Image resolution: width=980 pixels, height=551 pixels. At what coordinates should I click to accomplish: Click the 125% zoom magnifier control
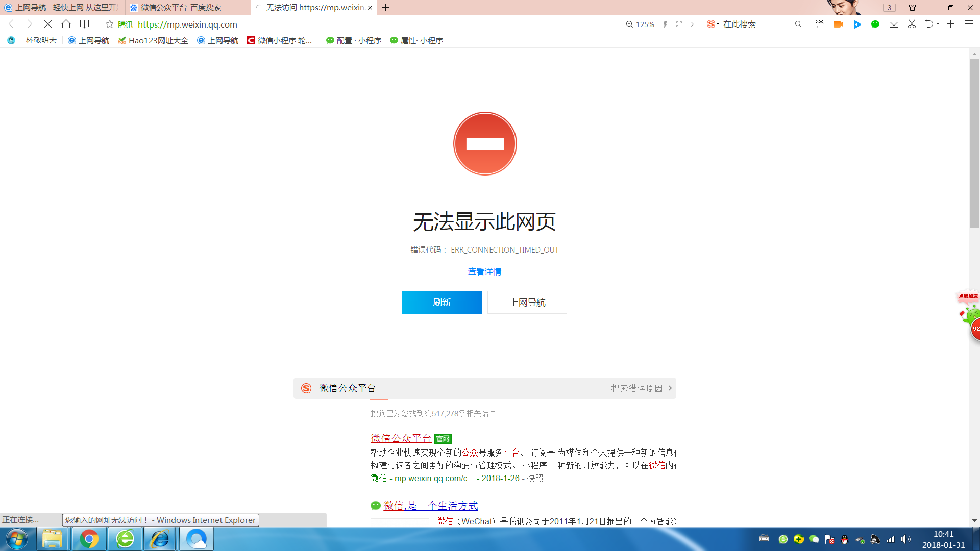pyautogui.click(x=640, y=24)
